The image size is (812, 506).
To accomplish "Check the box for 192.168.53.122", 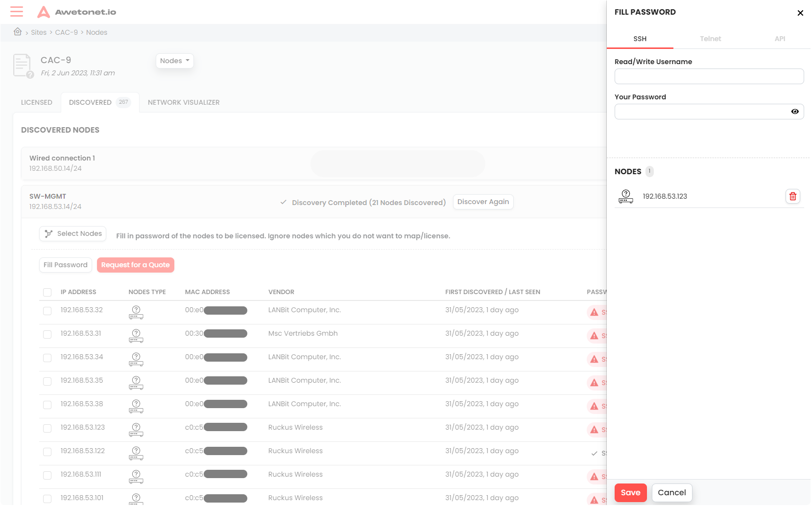I will pyautogui.click(x=47, y=452).
